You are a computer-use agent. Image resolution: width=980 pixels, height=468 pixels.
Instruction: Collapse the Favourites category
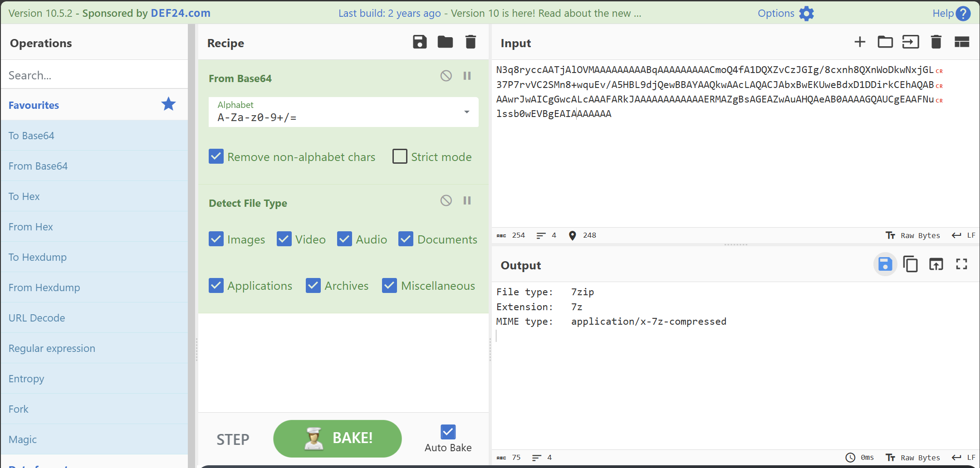pyautogui.click(x=94, y=105)
